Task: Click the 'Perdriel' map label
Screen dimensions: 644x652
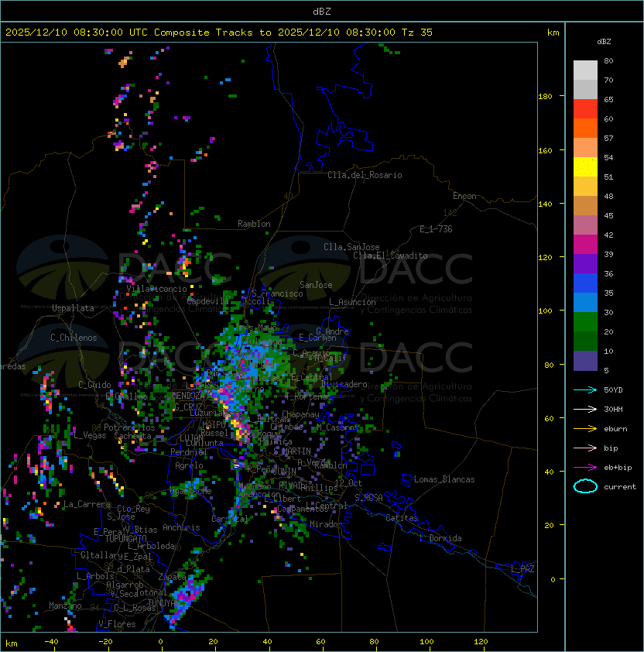Action: pos(188,452)
